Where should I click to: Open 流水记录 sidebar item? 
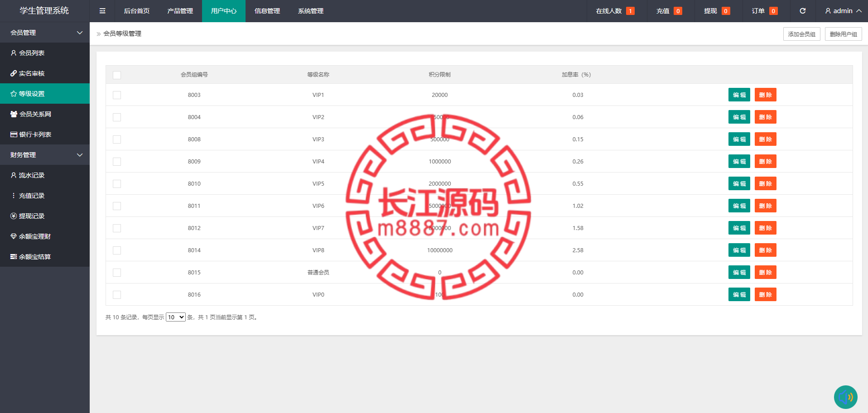45,175
